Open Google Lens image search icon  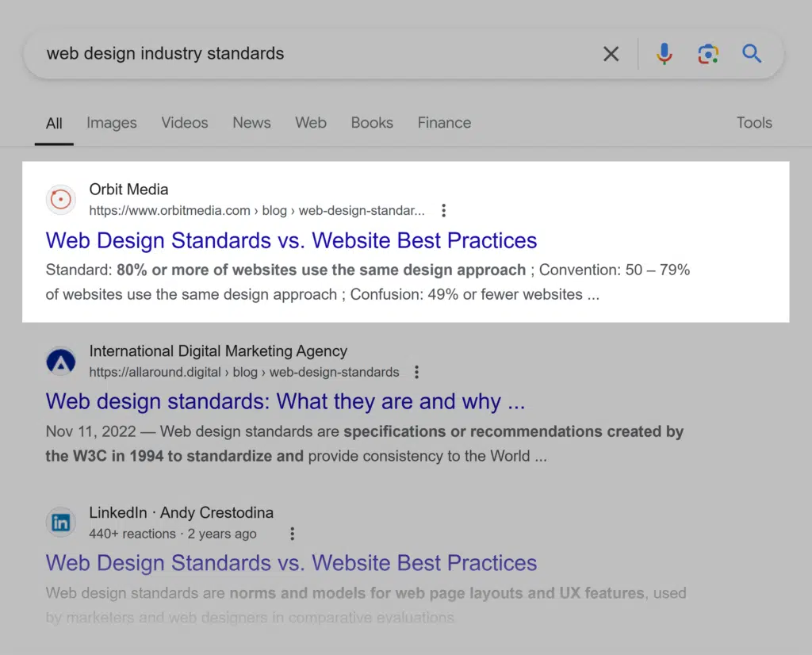pos(707,54)
